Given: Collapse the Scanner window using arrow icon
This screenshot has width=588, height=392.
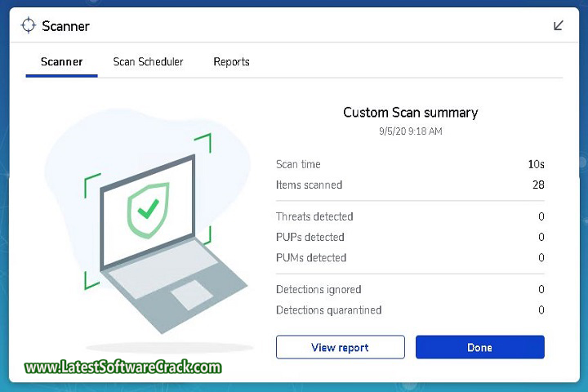Looking at the screenshot, I should 559,25.
